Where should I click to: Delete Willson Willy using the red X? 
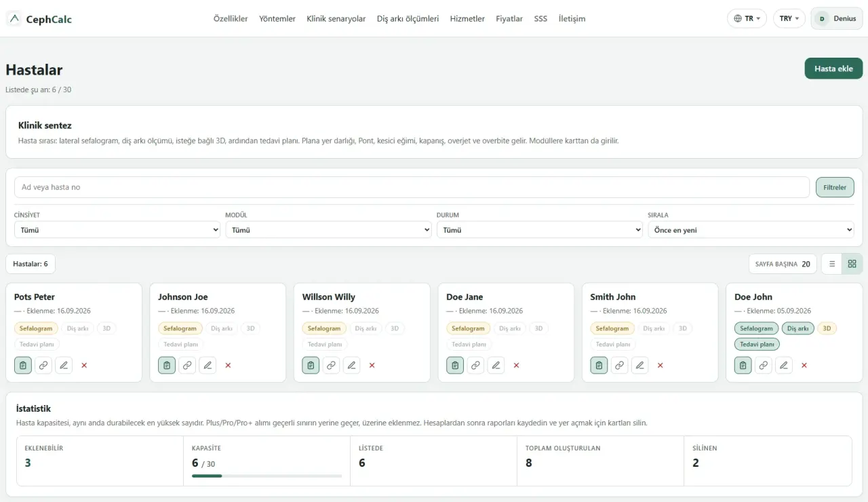(372, 365)
